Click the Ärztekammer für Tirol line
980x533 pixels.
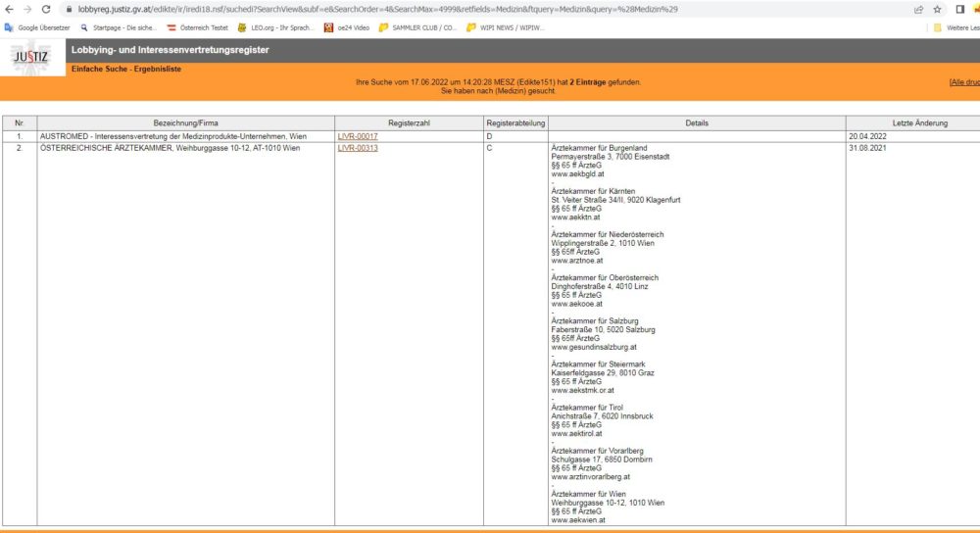587,408
